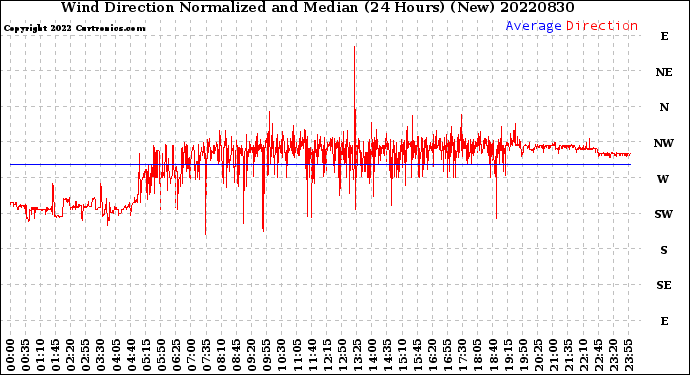Click the 08:10 time label
Screen dimensions: 690x375
(221, 356)
